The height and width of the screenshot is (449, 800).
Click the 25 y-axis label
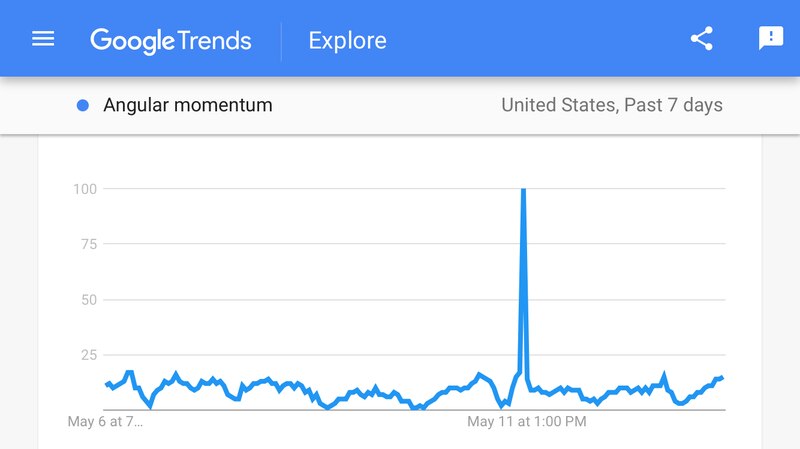coord(90,355)
